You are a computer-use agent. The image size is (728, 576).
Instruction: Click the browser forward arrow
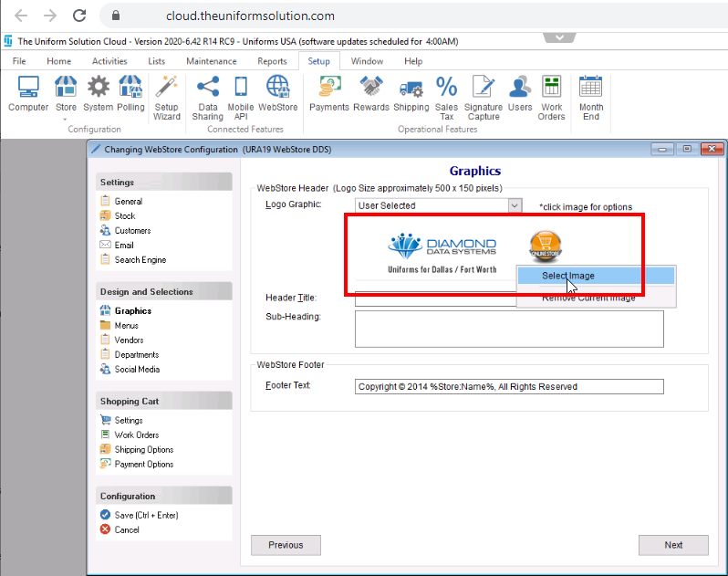[49, 16]
